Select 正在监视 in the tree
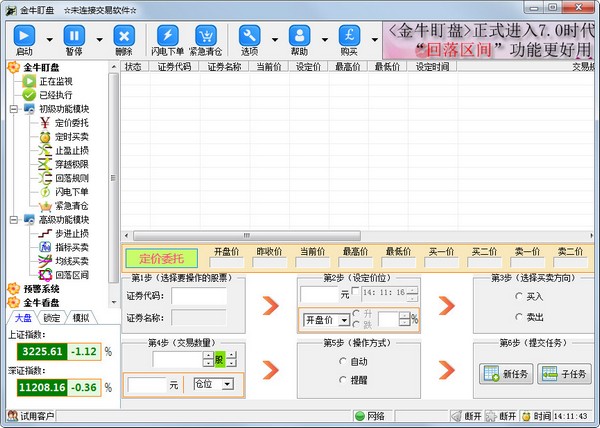This screenshot has width=600, height=428. [55, 81]
